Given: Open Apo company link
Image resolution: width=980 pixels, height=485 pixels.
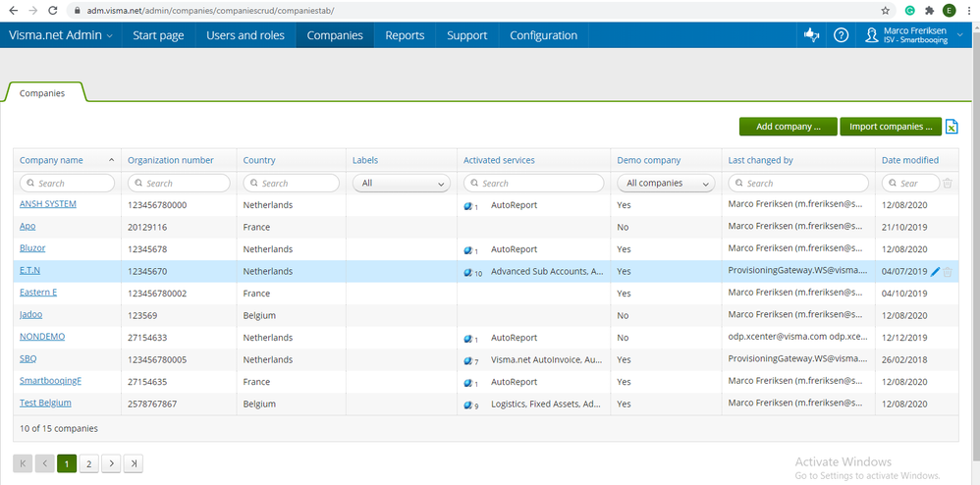Looking at the screenshot, I should coord(27,226).
